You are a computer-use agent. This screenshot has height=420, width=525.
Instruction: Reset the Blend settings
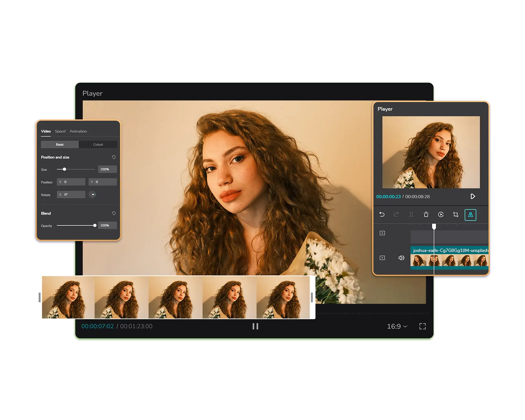(x=114, y=213)
